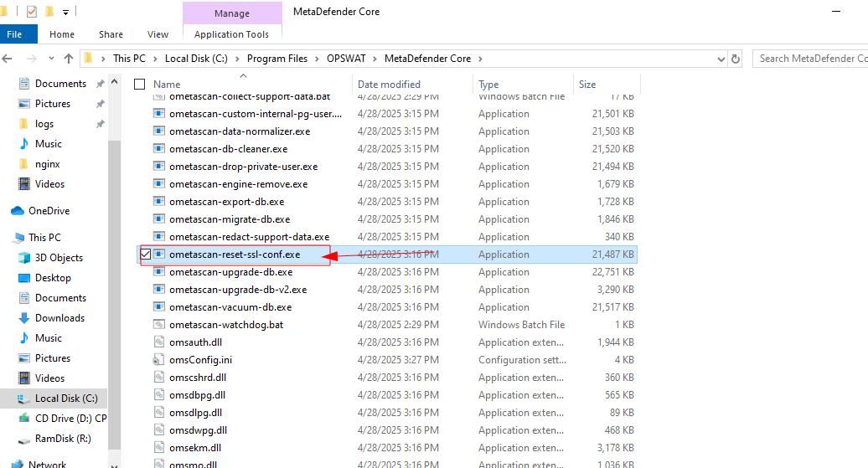Select the Manage contextual tab
The width and height of the screenshot is (868, 468).
pos(232,13)
